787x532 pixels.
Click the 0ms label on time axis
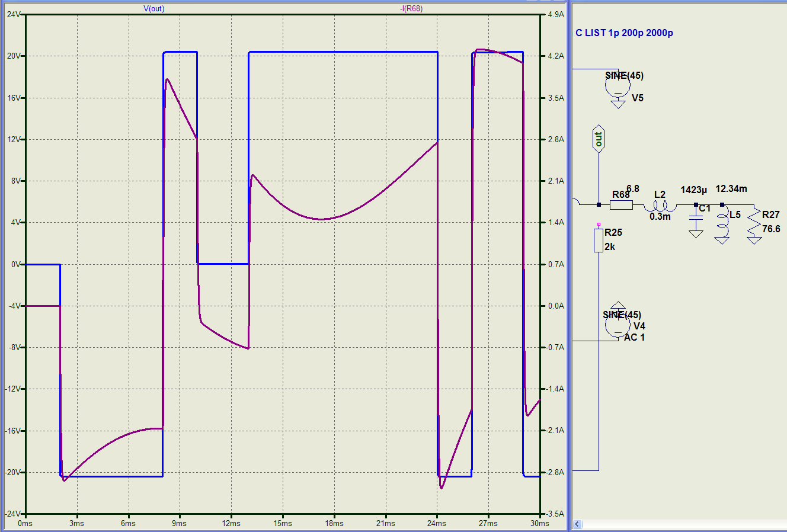click(x=25, y=523)
